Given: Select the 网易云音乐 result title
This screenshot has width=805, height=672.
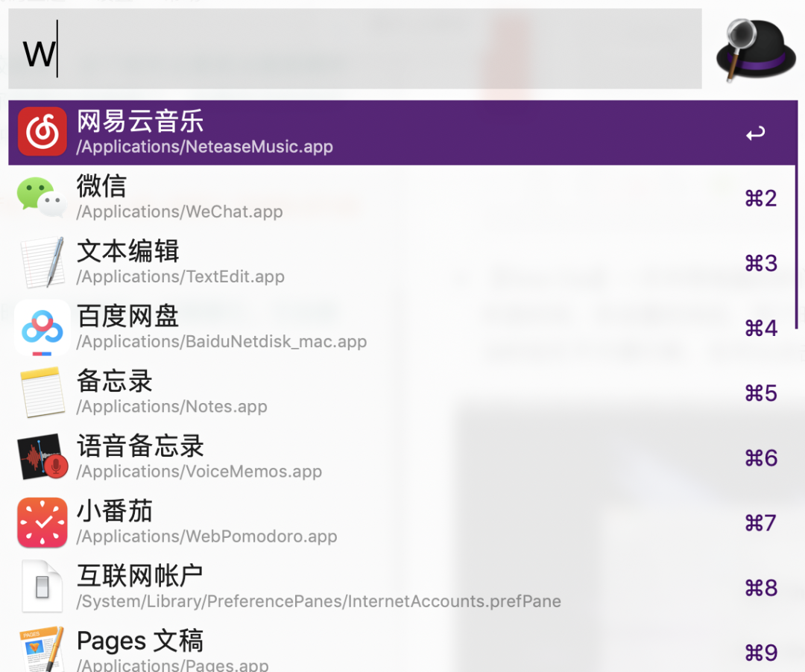Looking at the screenshot, I should tap(140, 121).
